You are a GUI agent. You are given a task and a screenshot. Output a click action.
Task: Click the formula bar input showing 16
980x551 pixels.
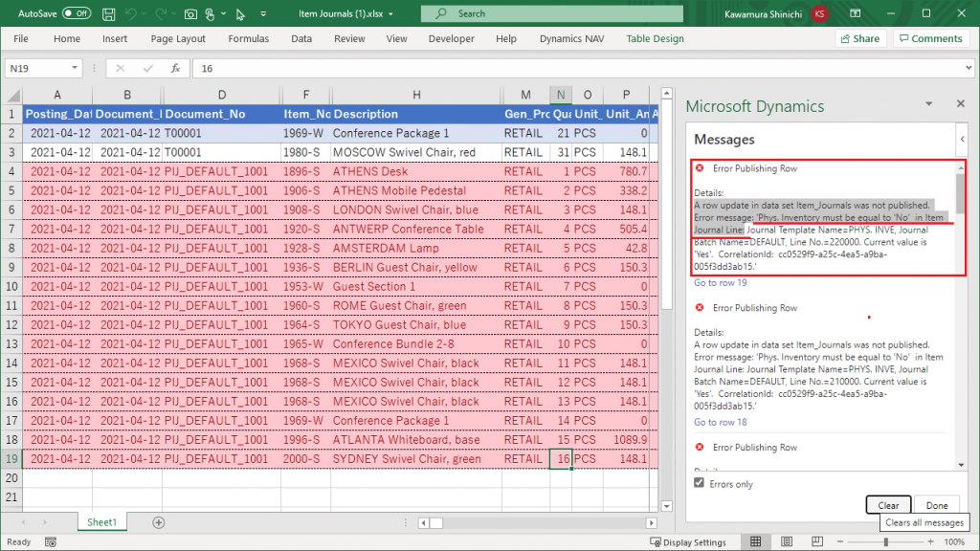[x=578, y=68]
